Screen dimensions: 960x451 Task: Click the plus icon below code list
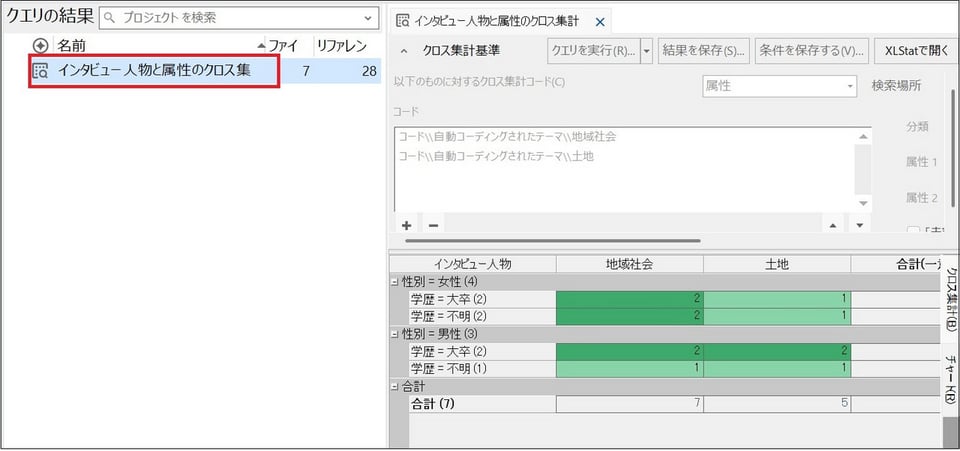(x=407, y=225)
